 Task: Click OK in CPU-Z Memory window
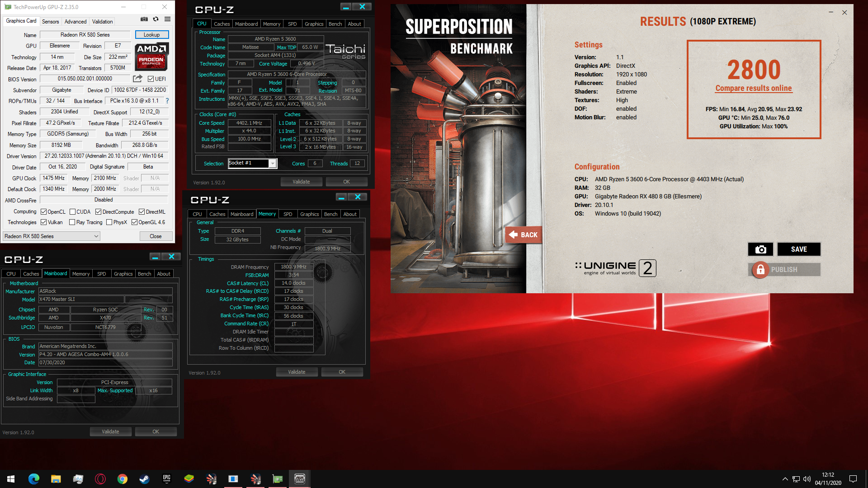click(342, 372)
